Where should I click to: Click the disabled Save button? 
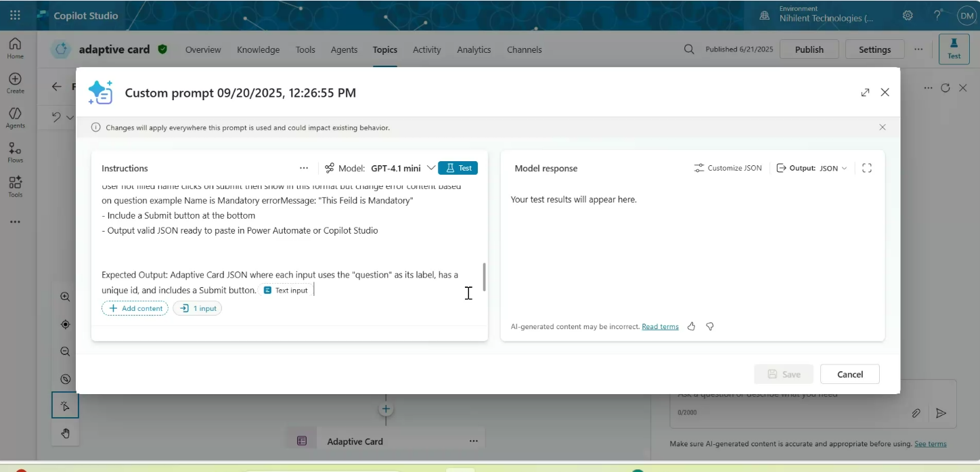[x=784, y=374]
